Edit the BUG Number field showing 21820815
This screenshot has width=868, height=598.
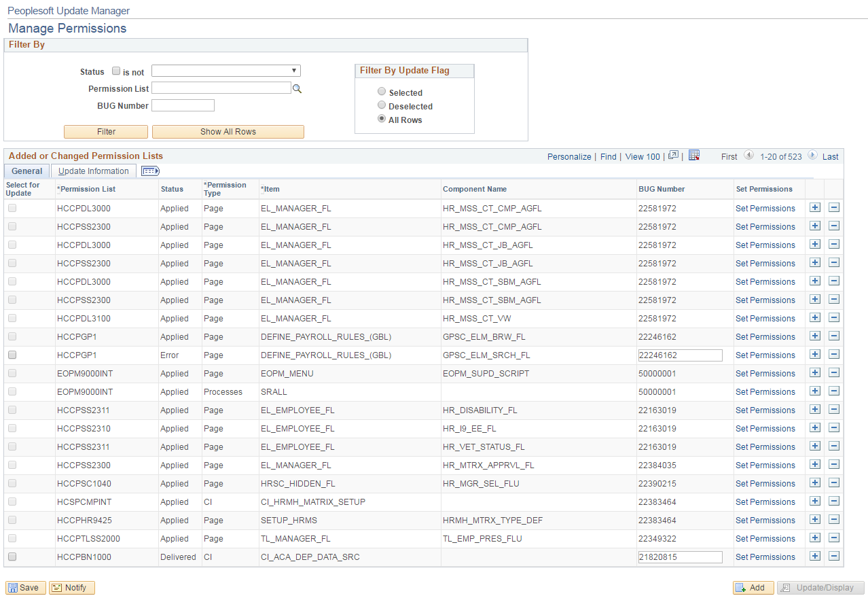(x=680, y=557)
